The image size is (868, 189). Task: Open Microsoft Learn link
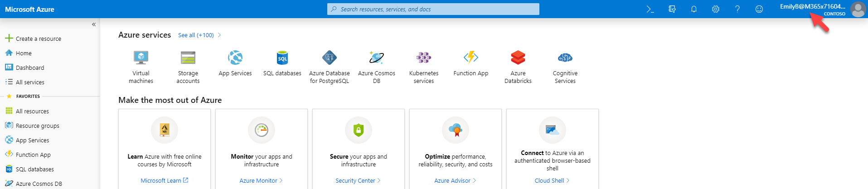pyautogui.click(x=165, y=180)
